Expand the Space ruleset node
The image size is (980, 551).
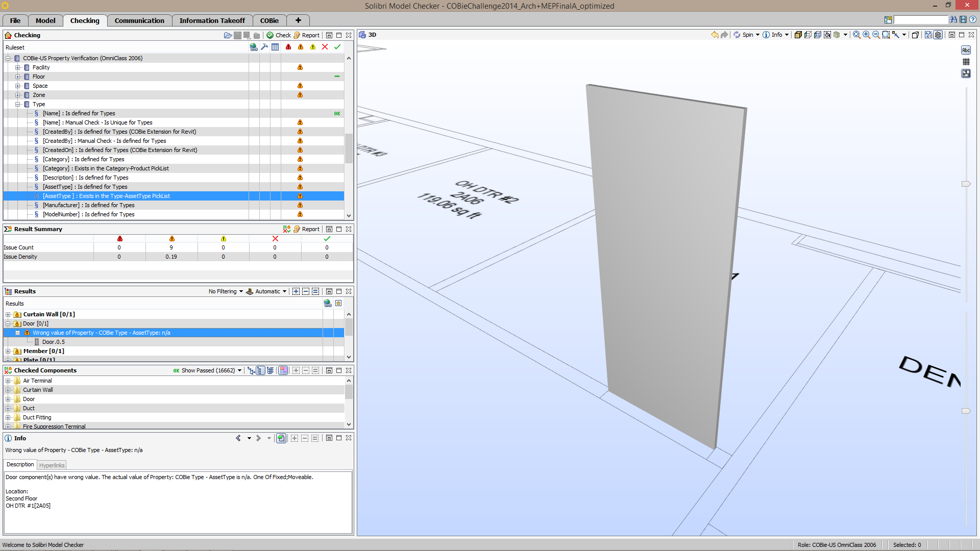17,86
